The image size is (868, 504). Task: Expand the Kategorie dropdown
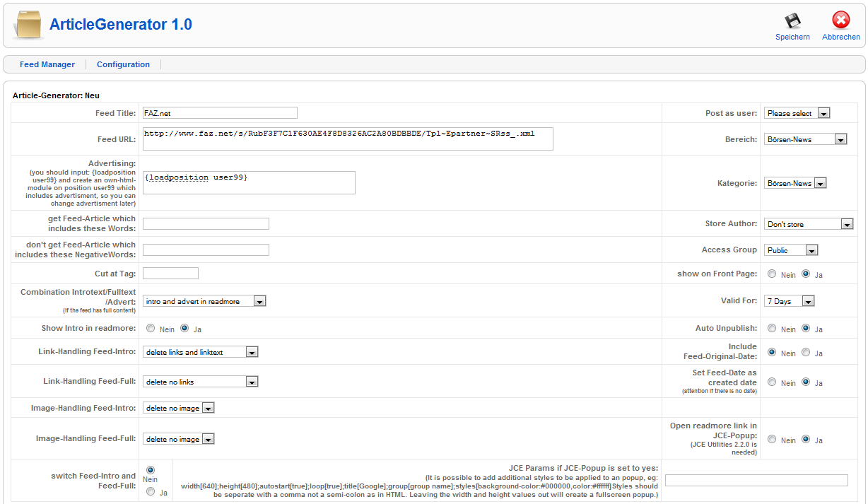click(795, 183)
